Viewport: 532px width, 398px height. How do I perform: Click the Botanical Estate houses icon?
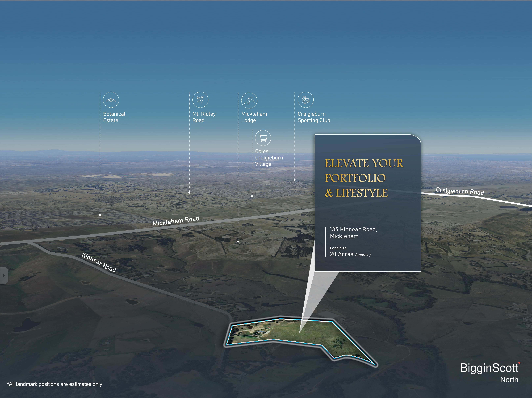click(x=111, y=100)
